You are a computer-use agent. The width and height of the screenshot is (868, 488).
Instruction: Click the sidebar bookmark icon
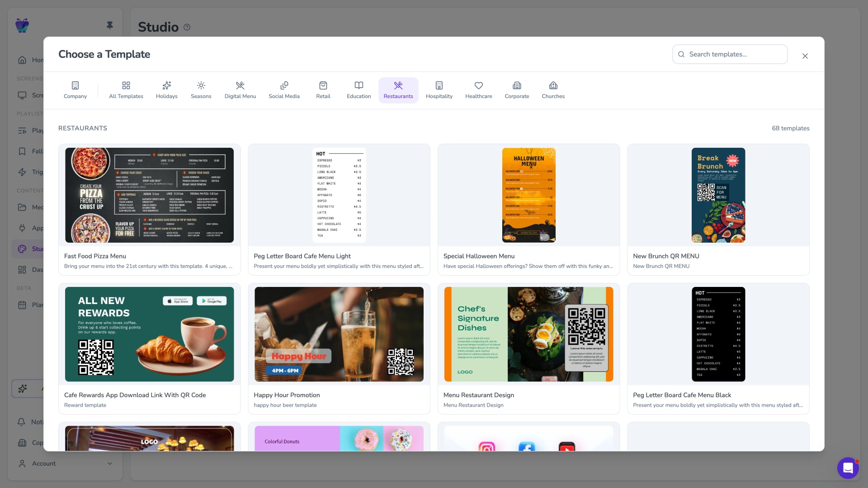tap(22, 151)
